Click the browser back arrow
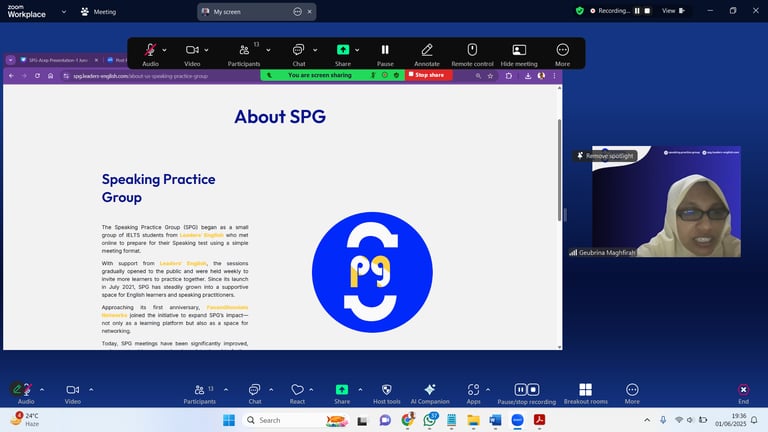Screen dimensions: 768x432 11,76
